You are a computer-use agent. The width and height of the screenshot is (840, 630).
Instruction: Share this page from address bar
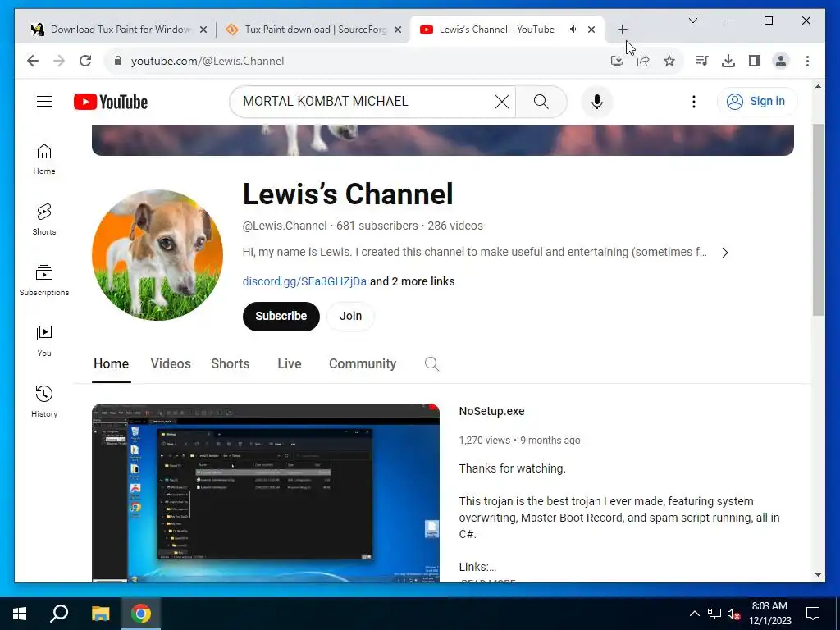pos(643,61)
